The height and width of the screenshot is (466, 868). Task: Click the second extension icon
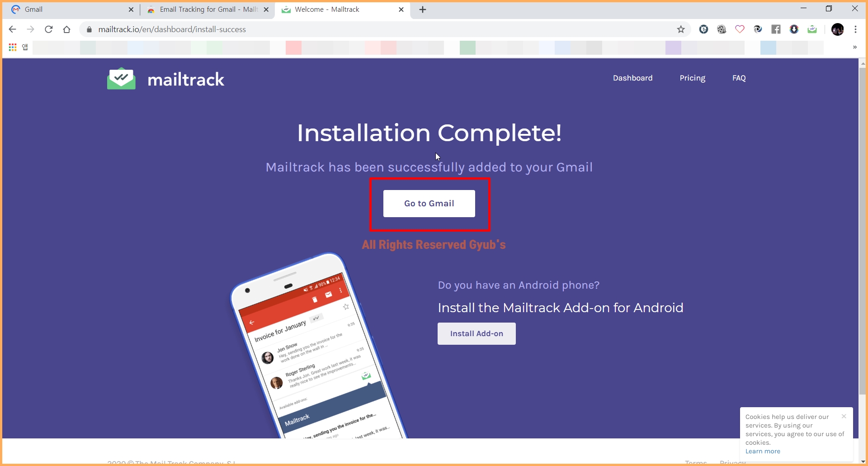722,29
